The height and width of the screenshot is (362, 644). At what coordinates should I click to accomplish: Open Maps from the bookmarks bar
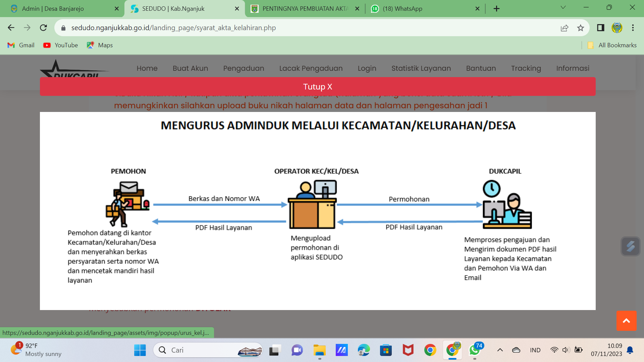(x=99, y=45)
